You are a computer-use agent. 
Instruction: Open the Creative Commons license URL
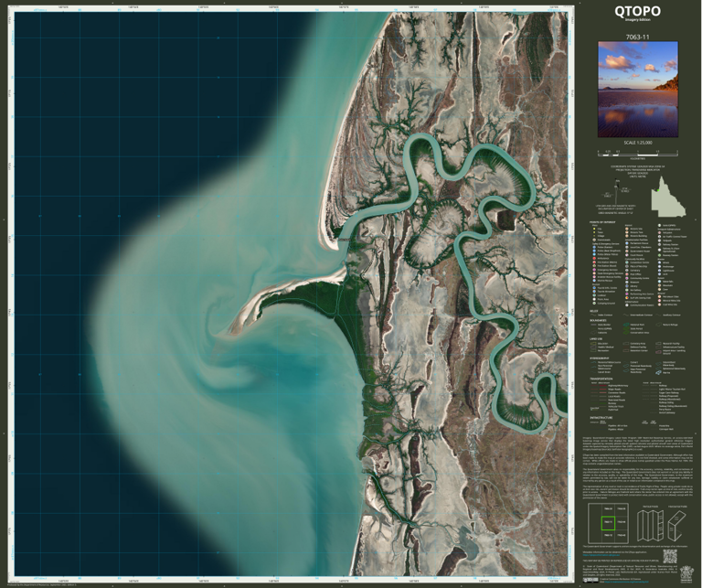626,582
